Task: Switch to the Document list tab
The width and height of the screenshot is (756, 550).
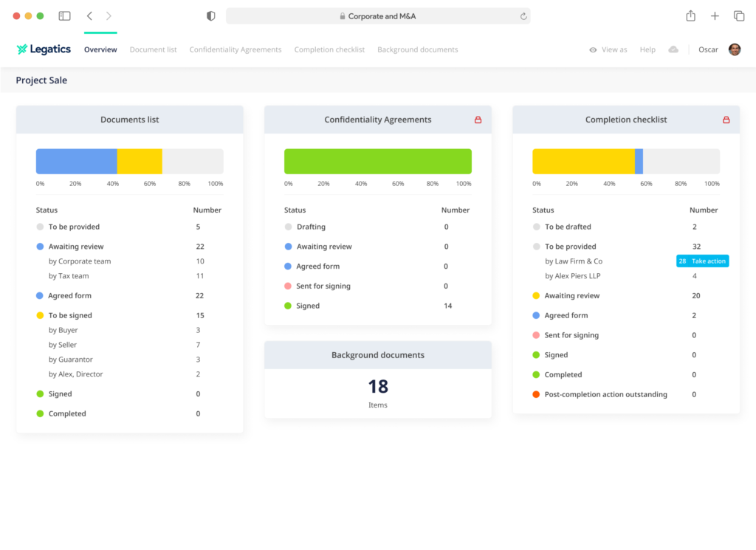Action: 153,49
